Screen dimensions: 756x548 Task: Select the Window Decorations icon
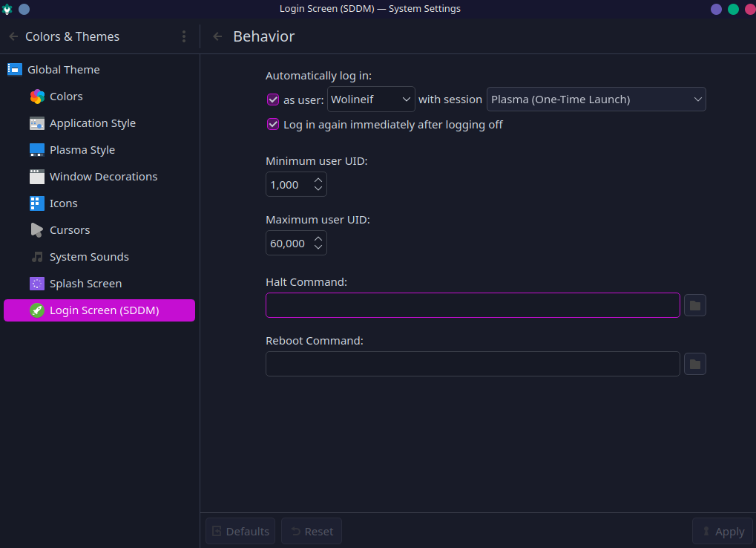pyautogui.click(x=36, y=176)
